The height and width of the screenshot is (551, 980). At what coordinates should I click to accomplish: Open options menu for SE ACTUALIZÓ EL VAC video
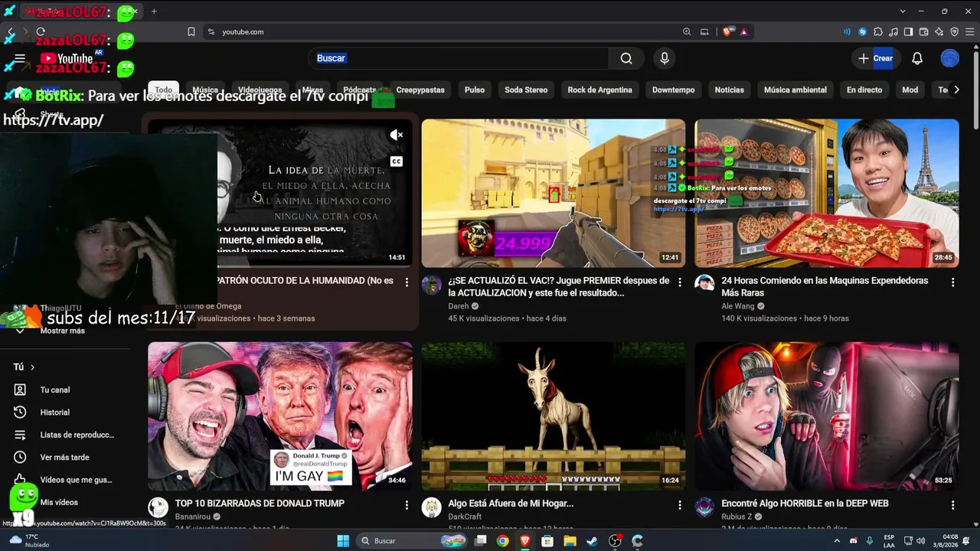click(x=680, y=282)
